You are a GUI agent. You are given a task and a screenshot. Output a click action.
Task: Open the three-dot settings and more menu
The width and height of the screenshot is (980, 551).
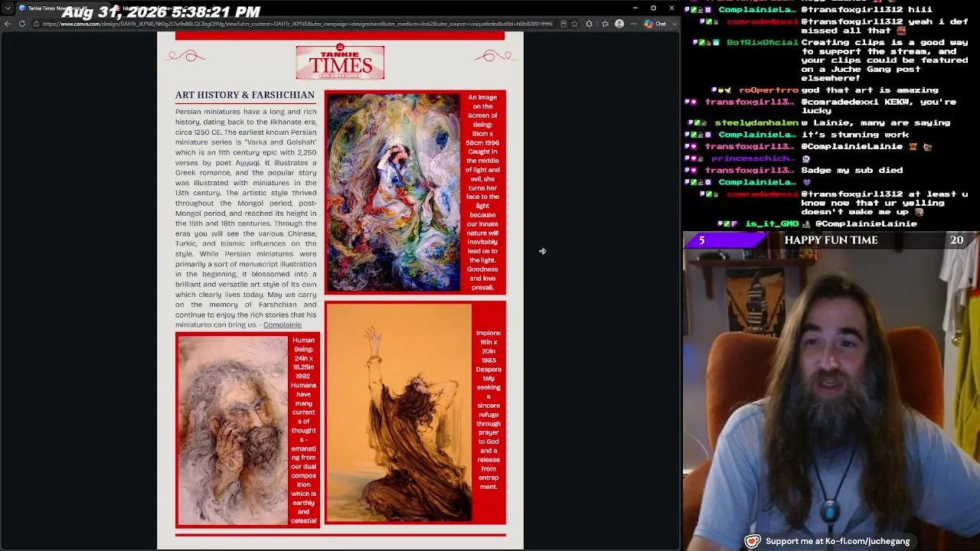point(633,24)
